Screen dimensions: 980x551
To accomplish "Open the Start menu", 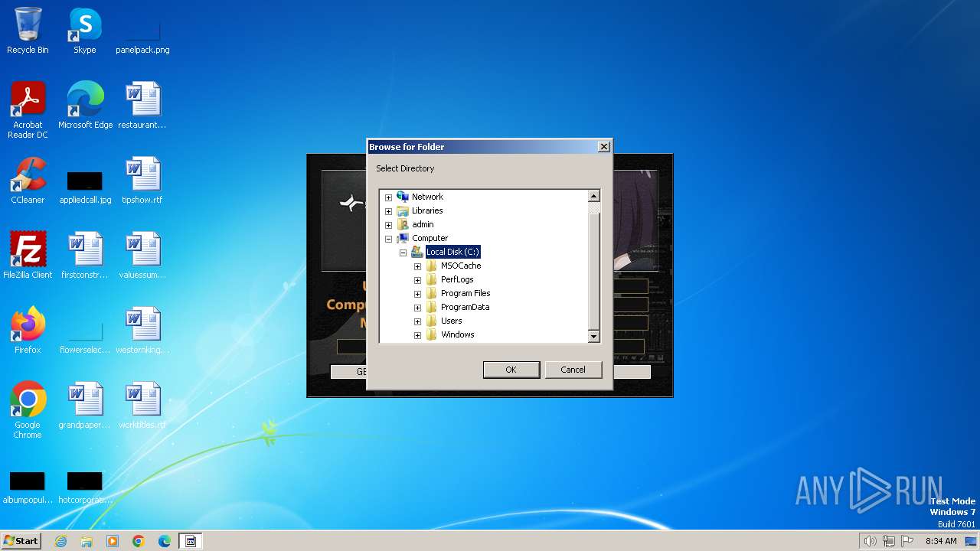I will [x=21, y=541].
